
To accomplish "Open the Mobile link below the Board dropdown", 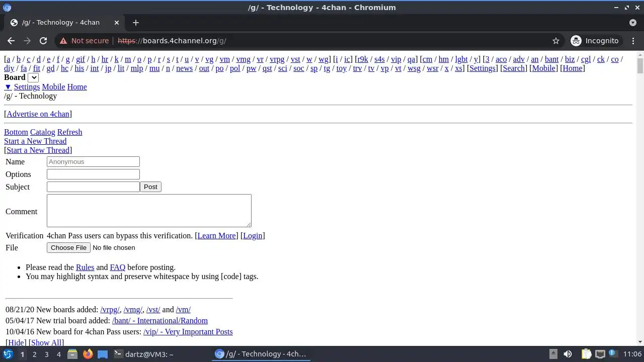I will (x=53, y=87).
